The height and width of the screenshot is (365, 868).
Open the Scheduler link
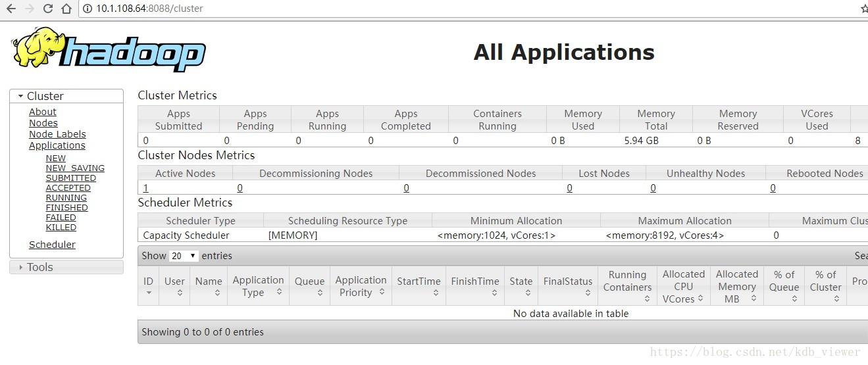[52, 245]
